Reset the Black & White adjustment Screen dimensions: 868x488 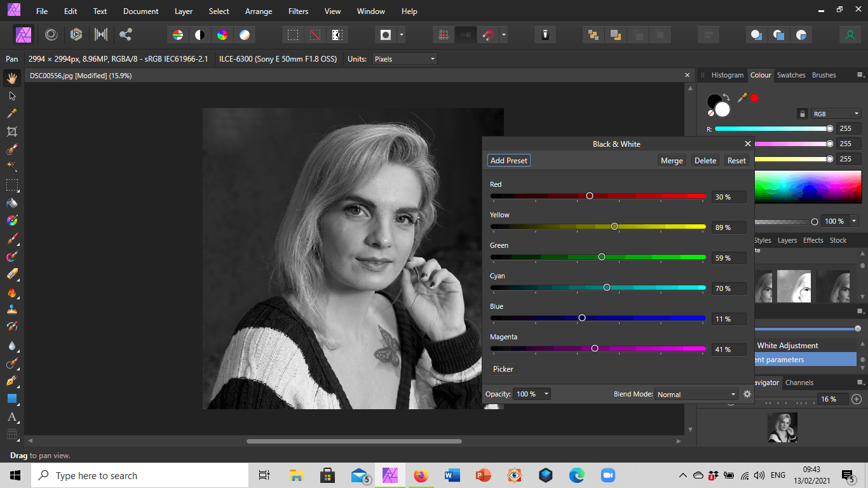(736, 160)
